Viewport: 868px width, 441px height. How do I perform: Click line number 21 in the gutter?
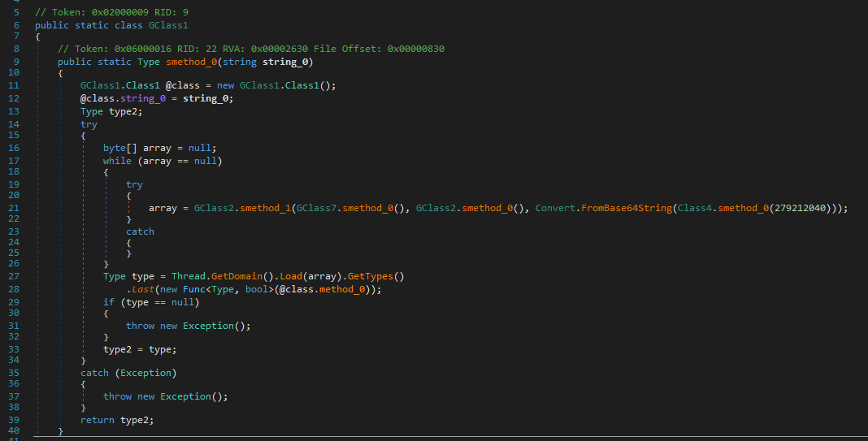14,208
